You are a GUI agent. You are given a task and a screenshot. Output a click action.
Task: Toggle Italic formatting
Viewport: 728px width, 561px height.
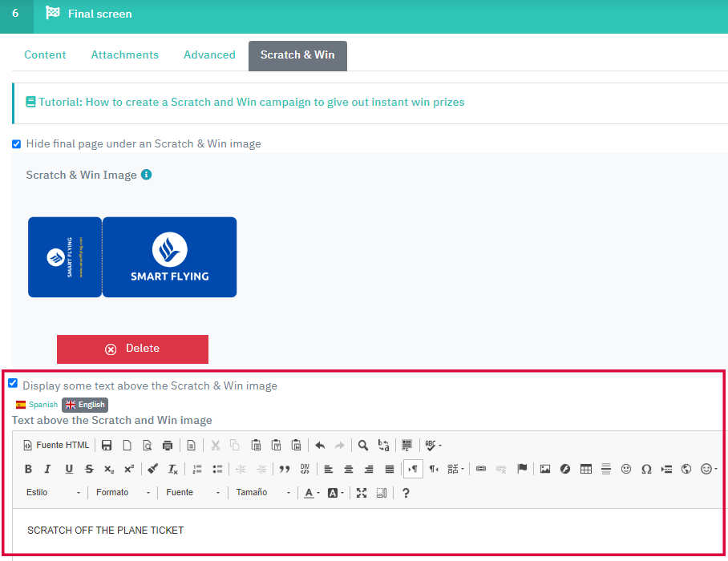(x=48, y=469)
